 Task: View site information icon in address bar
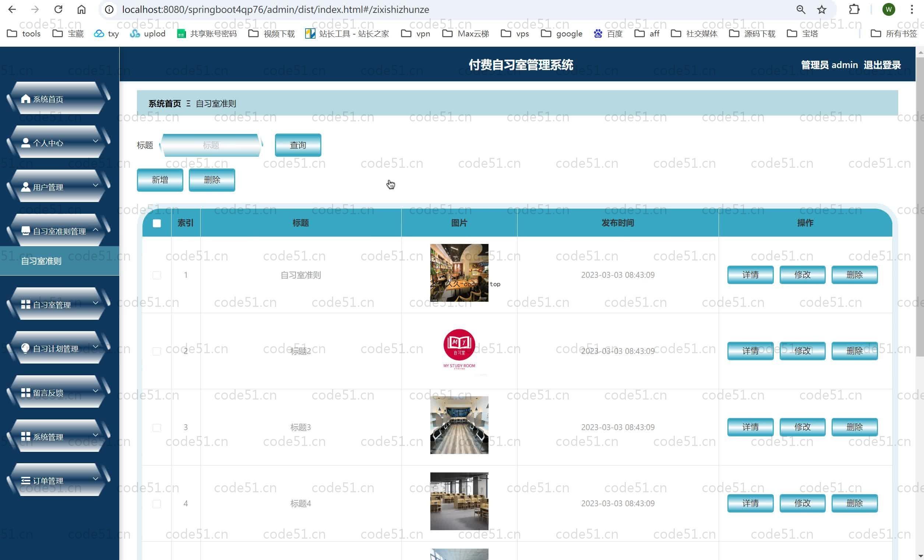click(109, 9)
